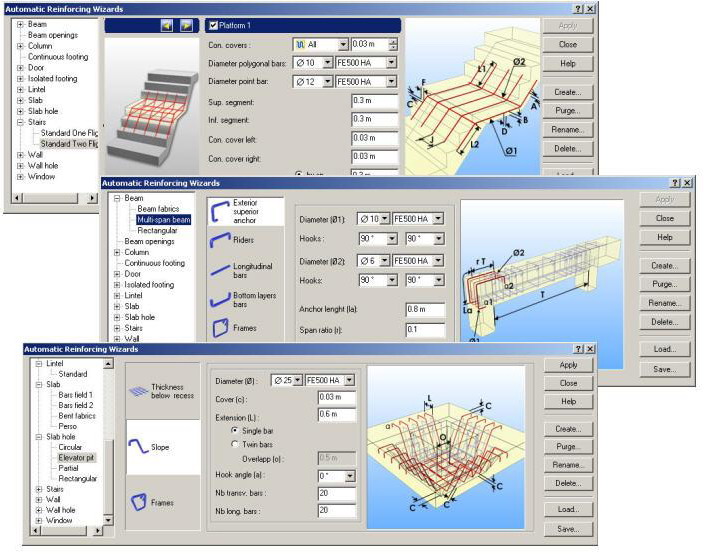Screen dimensions: 704x556
Task: Toggle the Platform 1 checkbox
Action: pos(214,25)
